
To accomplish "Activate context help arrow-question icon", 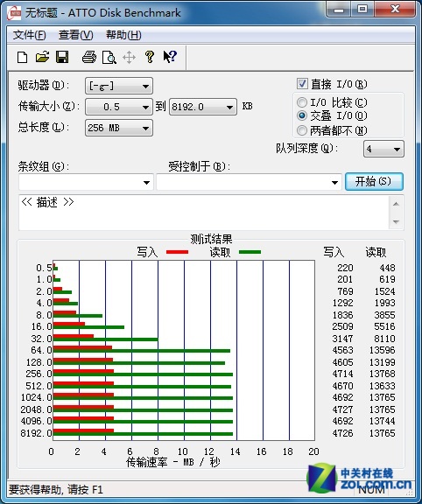I will (x=170, y=57).
